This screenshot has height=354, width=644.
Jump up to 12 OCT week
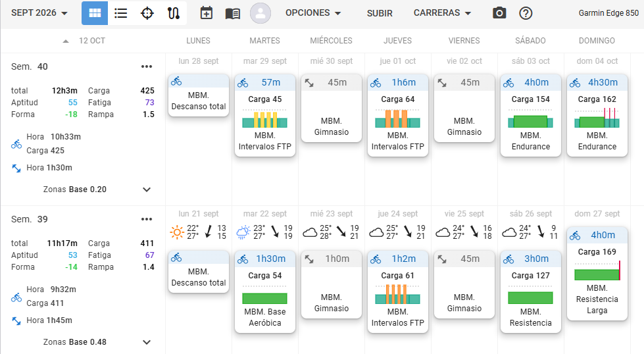tap(84, 41)
